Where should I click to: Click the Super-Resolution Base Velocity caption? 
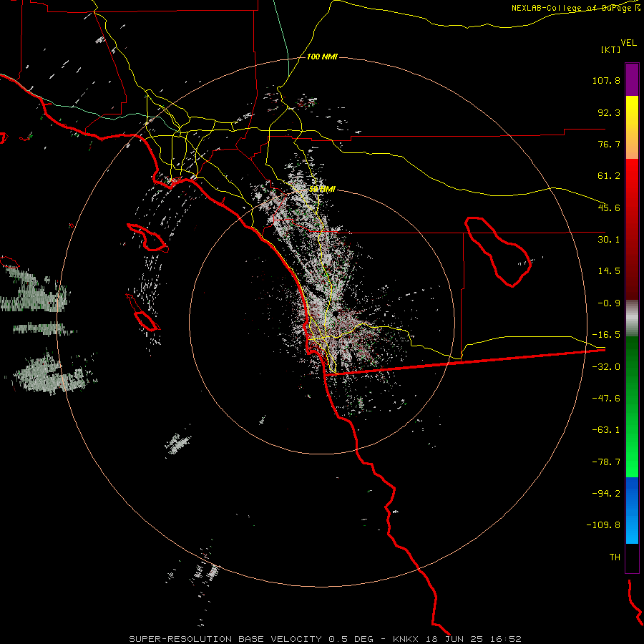pos(325,639)
